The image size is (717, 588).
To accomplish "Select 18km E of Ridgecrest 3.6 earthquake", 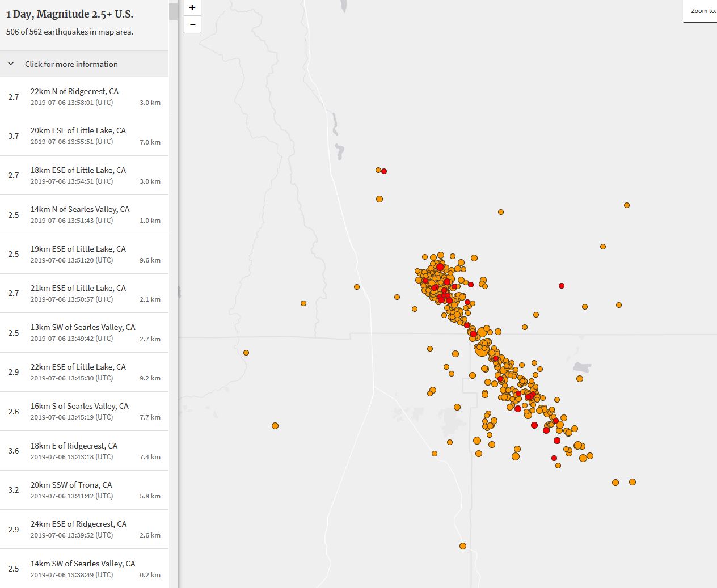I will pos(84,451).
